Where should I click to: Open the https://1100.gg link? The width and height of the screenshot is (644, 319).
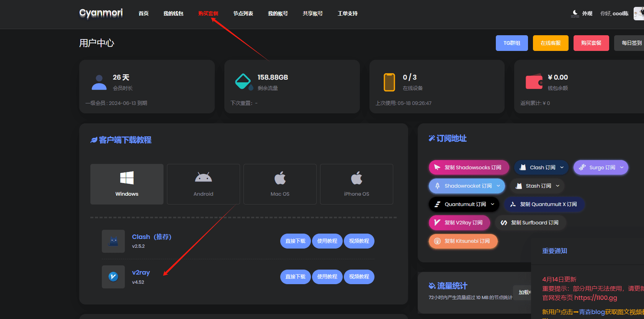596,298
